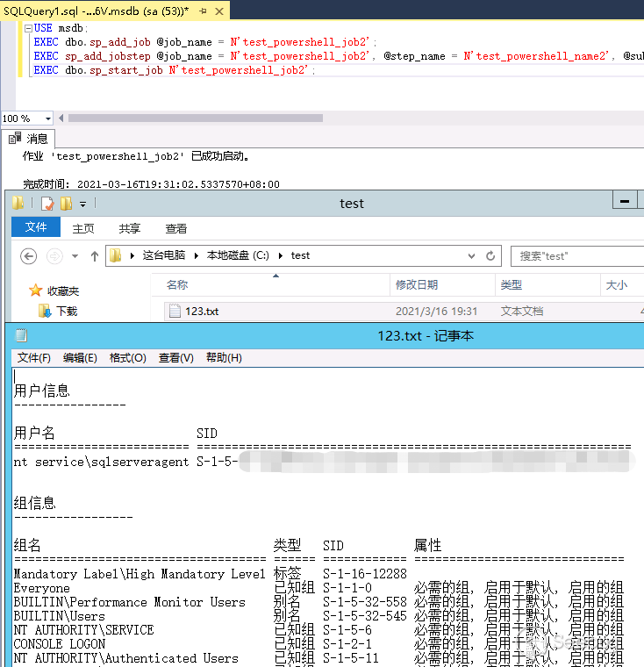Open the 查看 ribbon tab in Explorer

tap(175, 229)
